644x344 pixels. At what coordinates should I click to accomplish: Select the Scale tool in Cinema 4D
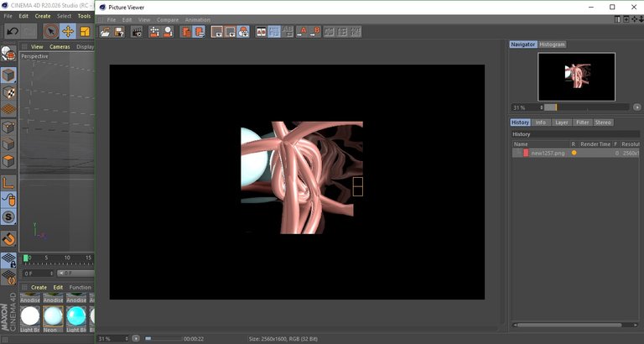85,31
